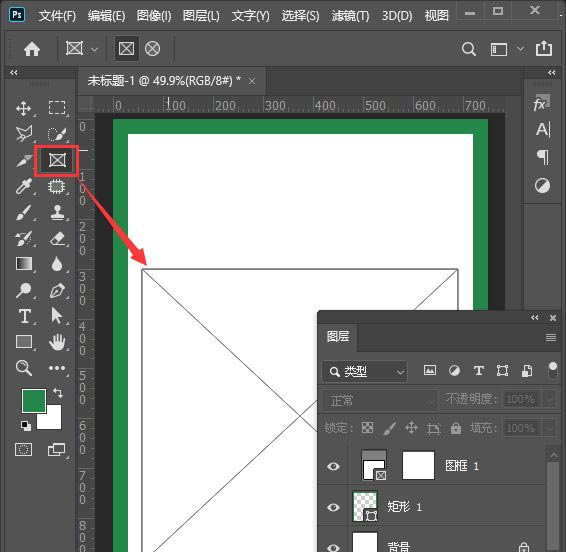Open the Styles fx panel icon
This screenshot has height=552, width=566.
541,103
